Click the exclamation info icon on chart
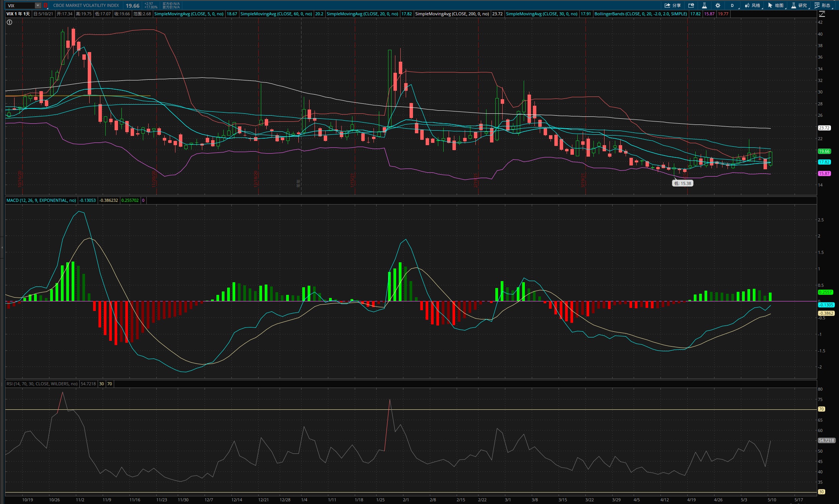The width and height of the screenshot is (839, 504). coord(10,22)
